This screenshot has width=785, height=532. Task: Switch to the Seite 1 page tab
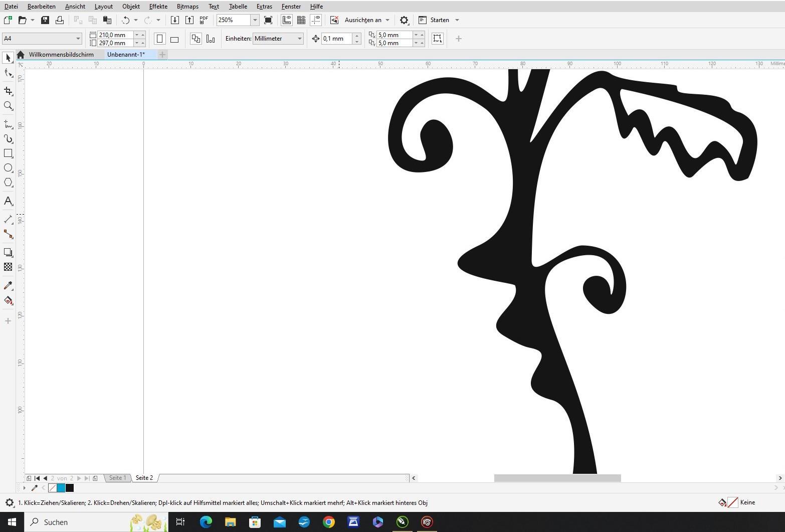[117, 478]
